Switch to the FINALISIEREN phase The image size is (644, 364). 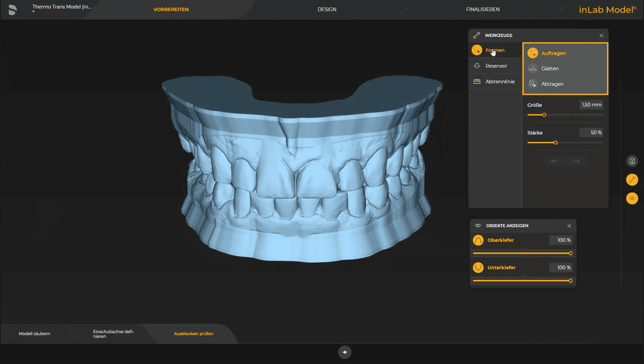482,9
